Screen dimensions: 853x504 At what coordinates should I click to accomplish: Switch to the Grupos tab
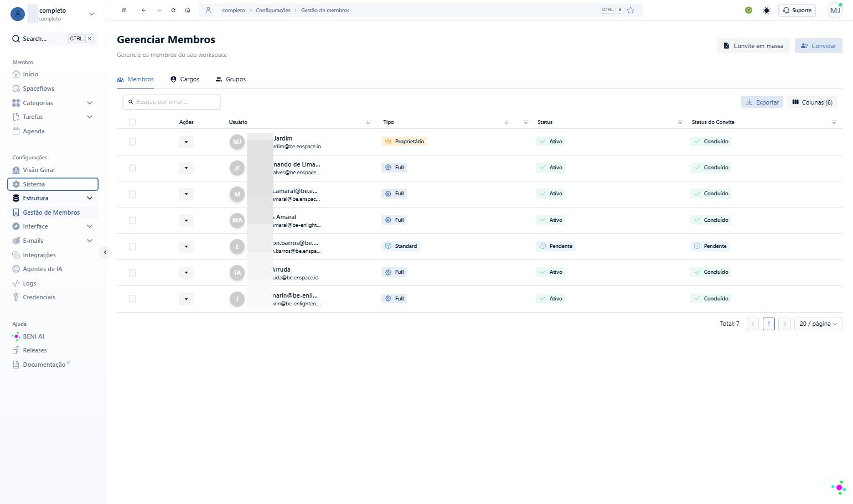[x=231, y=79]
